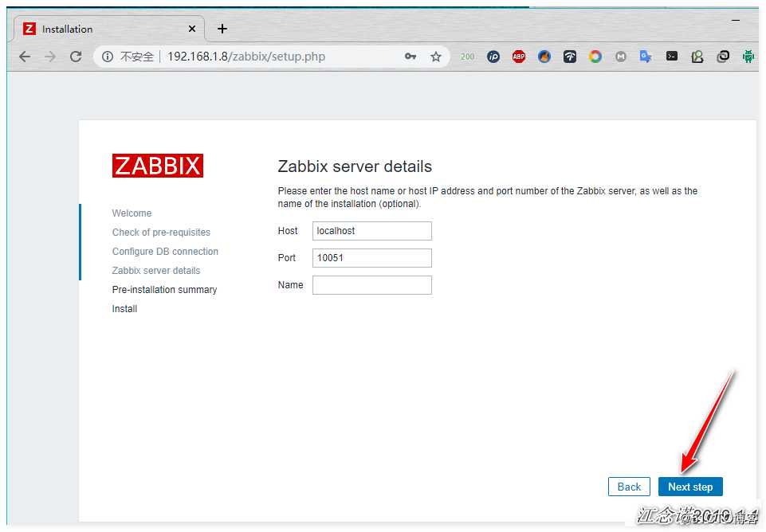Open saved passwords via the key icon
The width and height of the screenshot is (766, 532).
[410, 57]
